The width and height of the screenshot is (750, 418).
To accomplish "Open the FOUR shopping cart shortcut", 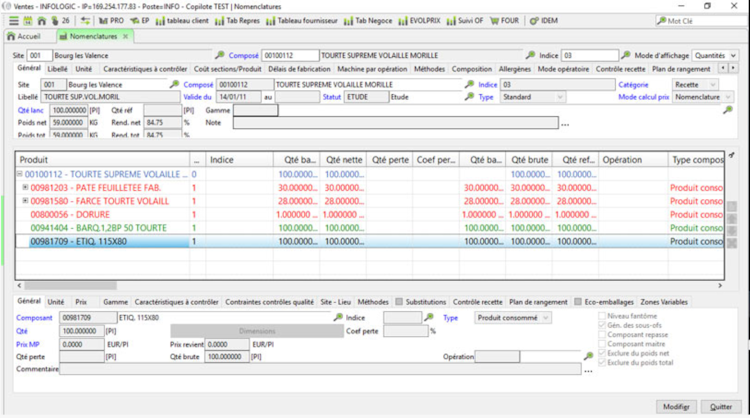I will click(x=505, y=21).
